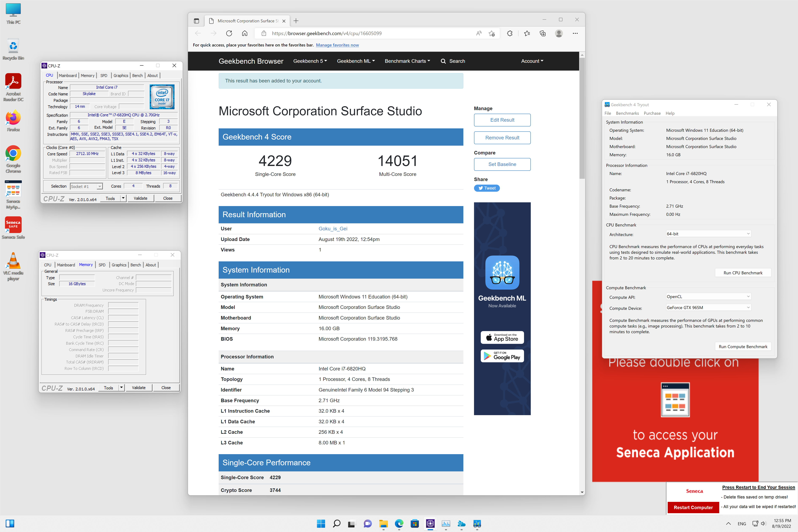The height and width of the screenshot is (532, 798).
Task: Open Graphics tab in lower CPU-Z window
Action: tap(119, 265)
